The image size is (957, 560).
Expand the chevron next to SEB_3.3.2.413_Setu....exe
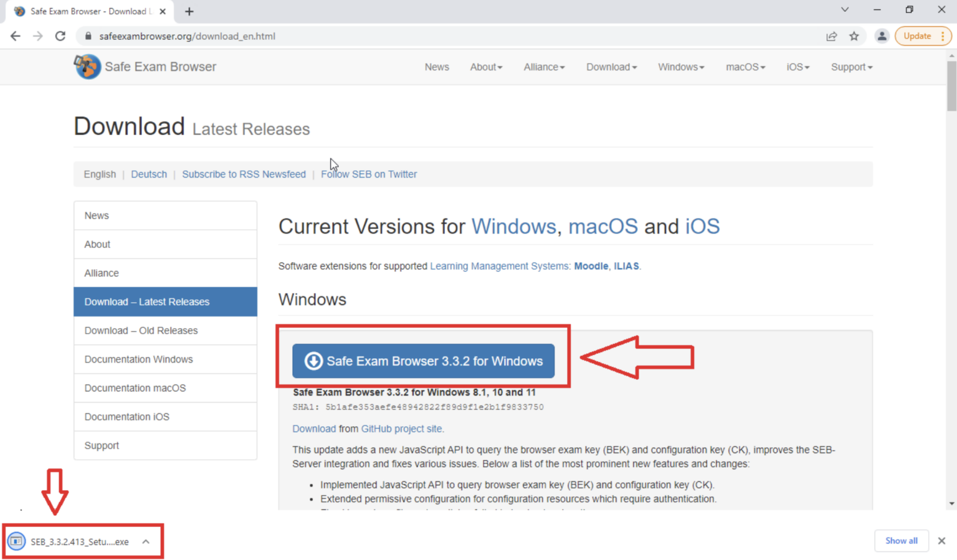click(146, 541)
